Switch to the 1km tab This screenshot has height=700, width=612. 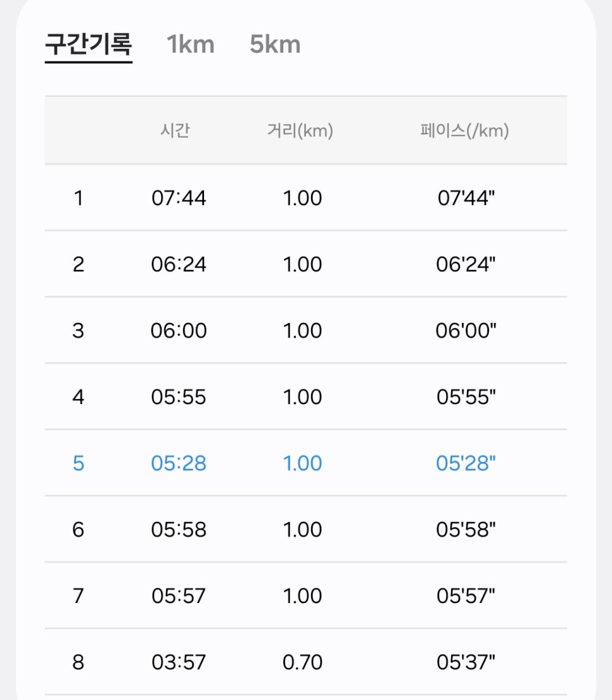point(191,44)
